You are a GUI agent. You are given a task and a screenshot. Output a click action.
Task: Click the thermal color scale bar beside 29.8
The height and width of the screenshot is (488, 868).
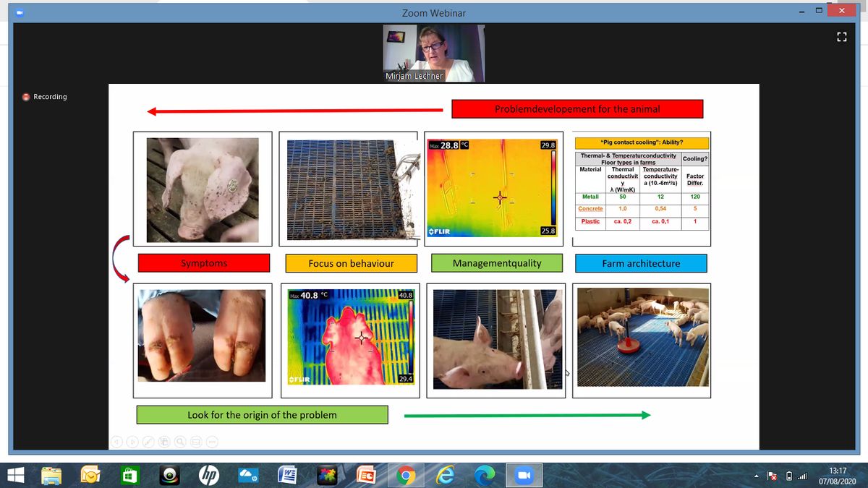tap(555, 189)
